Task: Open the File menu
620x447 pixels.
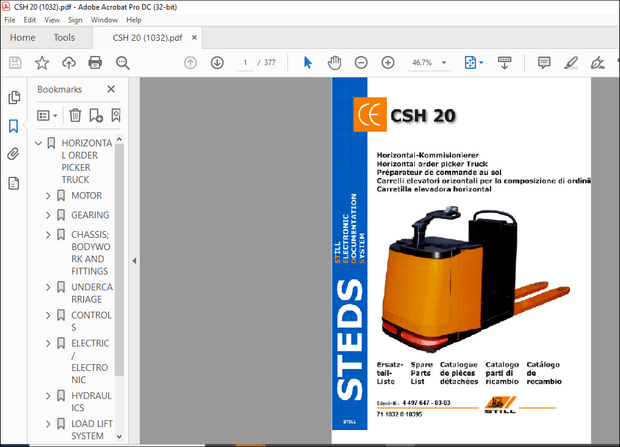Action: coord(10,20)
